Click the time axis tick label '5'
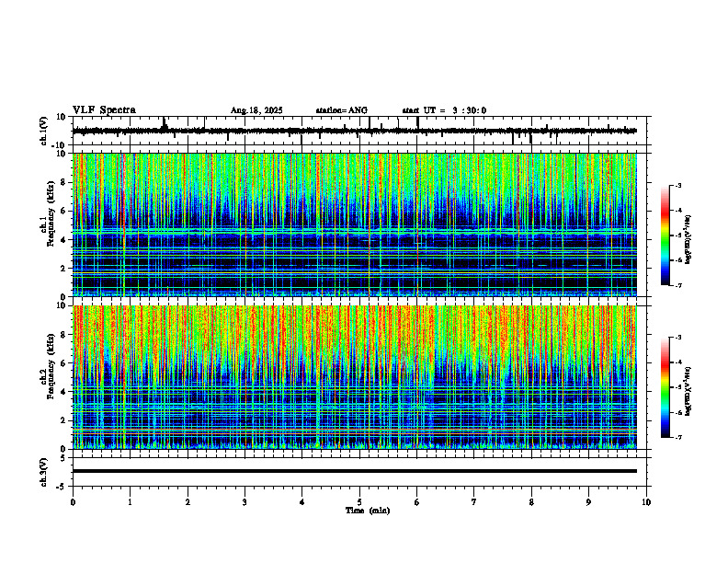This screenshot has height=563, width=728. coord(359,502)
